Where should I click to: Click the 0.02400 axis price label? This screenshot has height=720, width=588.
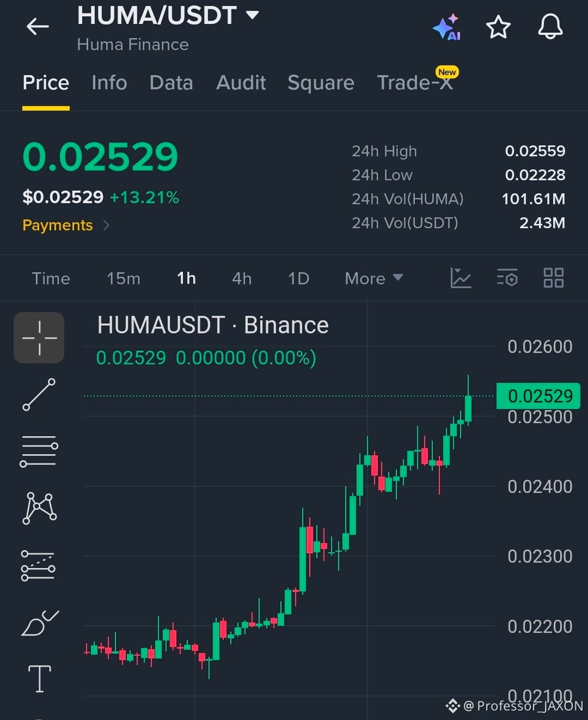(540, 486)
